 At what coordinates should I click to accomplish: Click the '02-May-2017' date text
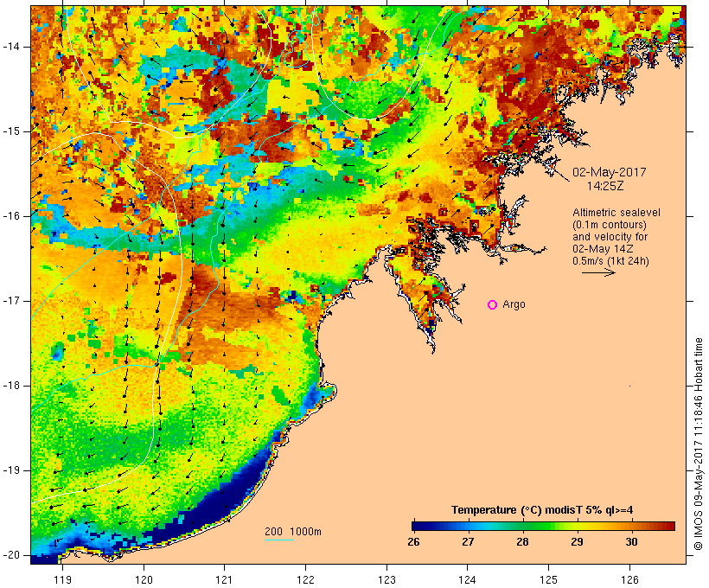(609, 172)
